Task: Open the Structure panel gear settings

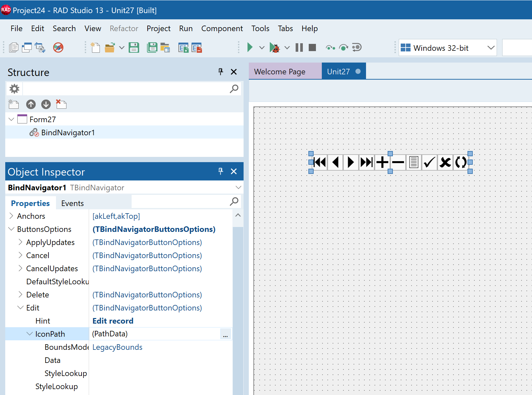Action: pos(14,89)
